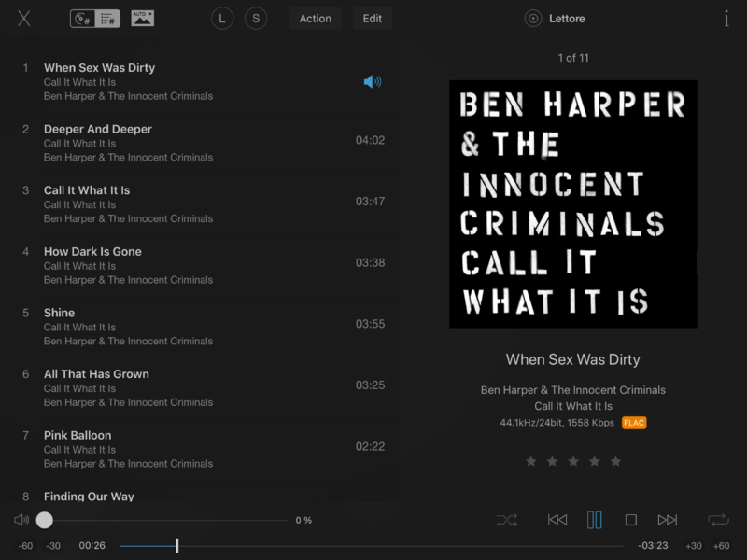The height and width of the screenshot is (560, 747).
Task: Click the Call It What It Is album artwork
Action: pos(572,203)
